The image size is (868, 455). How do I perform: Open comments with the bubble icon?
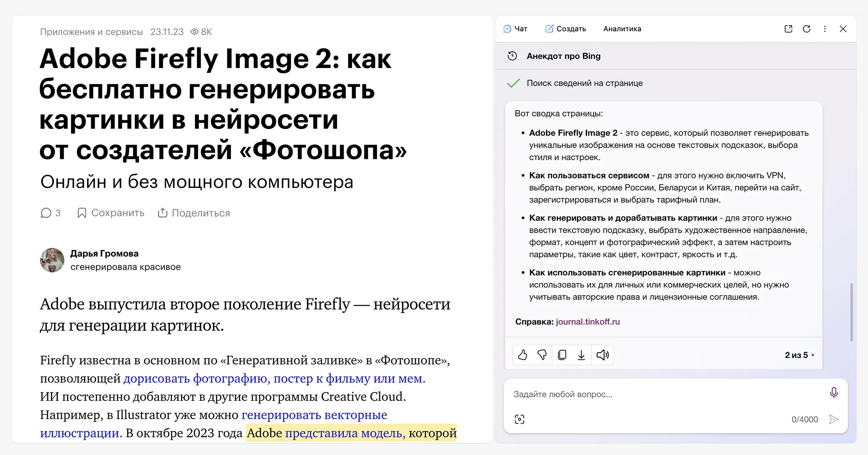click(x=46, y=213)
